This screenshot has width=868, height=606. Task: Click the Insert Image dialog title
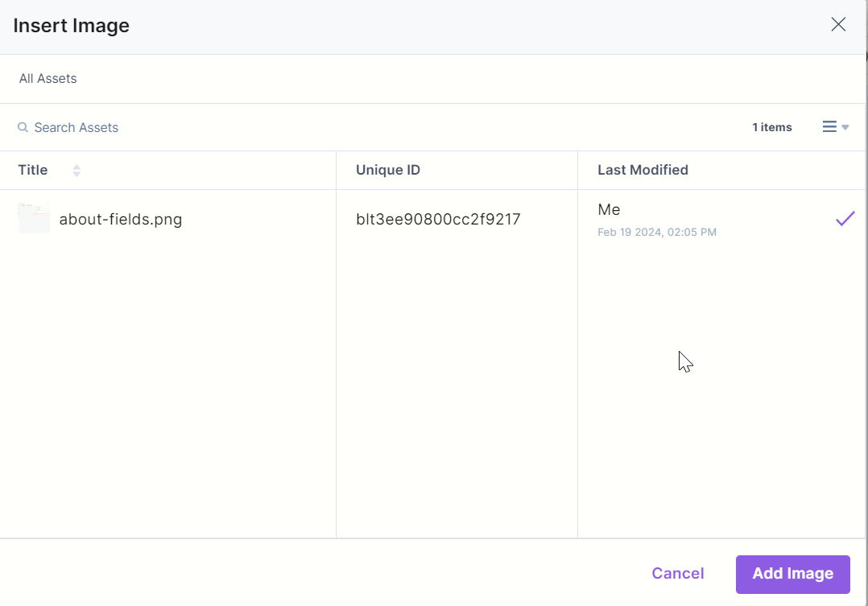72,26
